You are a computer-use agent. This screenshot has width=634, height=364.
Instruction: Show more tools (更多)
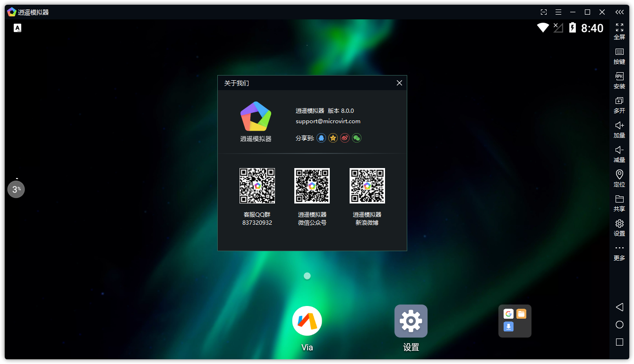click(x=619, y=253)
